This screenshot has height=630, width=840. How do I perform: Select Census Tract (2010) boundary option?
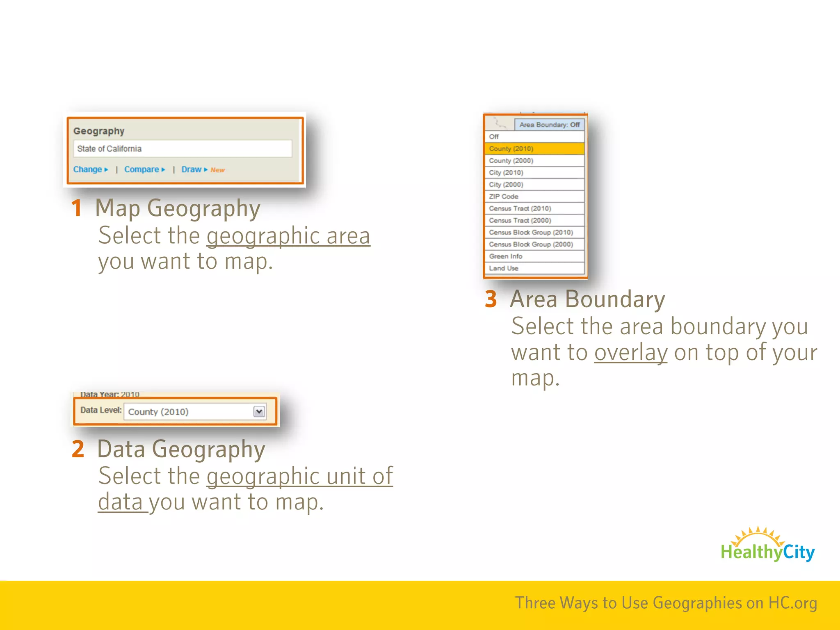(534, 208)
